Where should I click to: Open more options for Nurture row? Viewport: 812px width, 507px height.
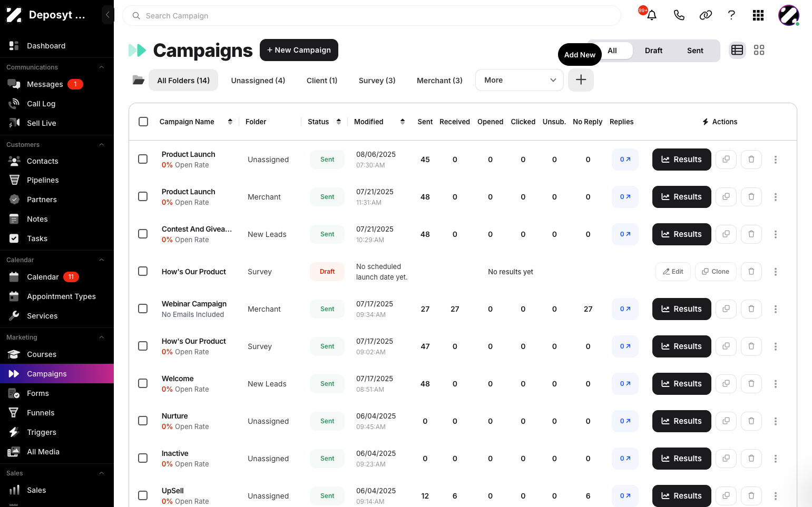click(775, 421)
